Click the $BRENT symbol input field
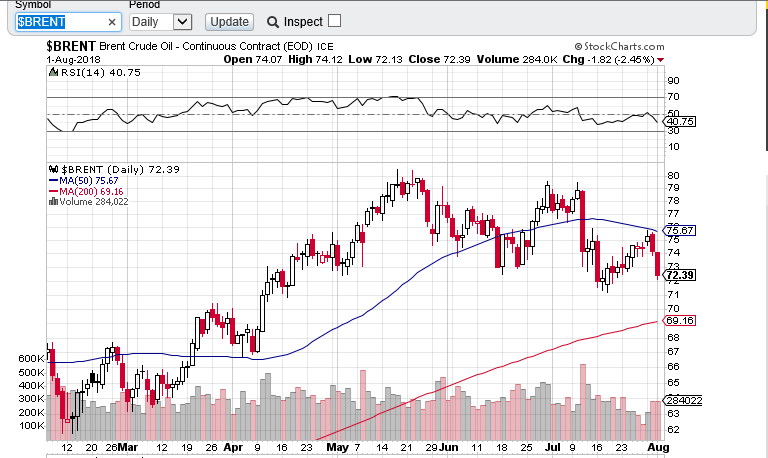Screen dimensions: 768x458 68,22
